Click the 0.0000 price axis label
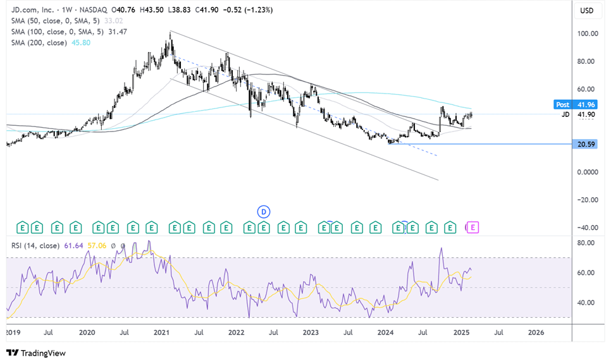This screenshot has height=364, width=611. coord(588,172)
